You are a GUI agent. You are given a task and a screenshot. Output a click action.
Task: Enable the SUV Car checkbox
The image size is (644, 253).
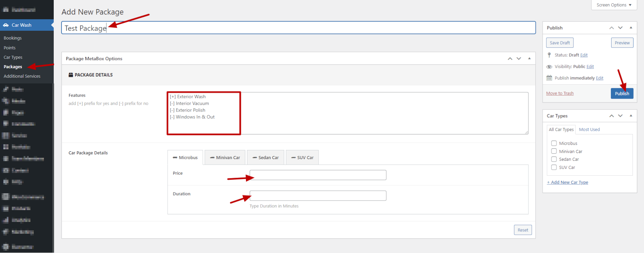(x=554, y=167)
